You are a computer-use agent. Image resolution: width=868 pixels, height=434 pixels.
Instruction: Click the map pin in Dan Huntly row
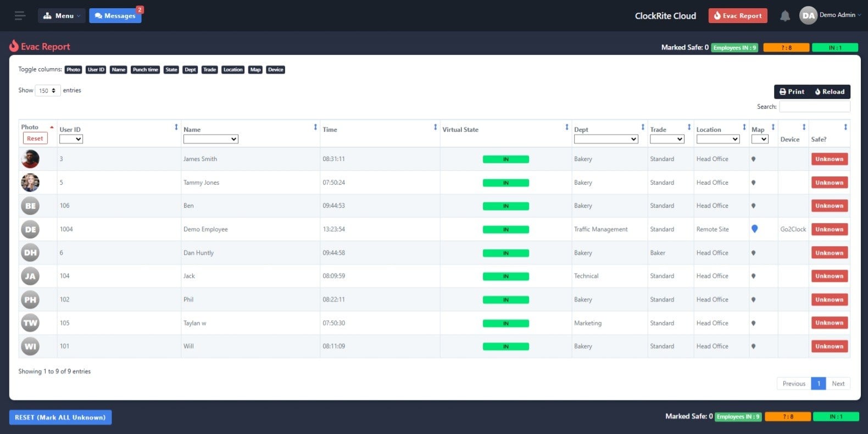(753, 253)
